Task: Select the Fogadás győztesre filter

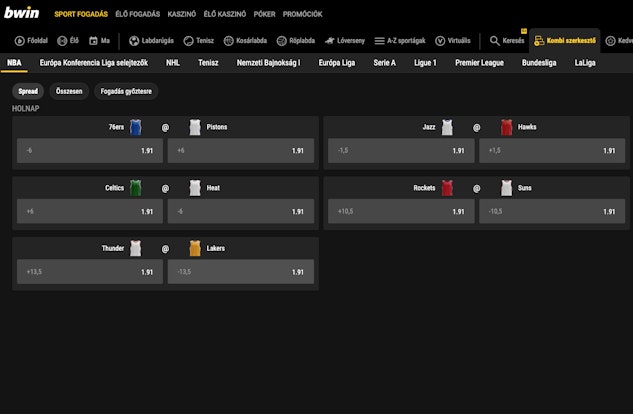Action: click(126, 91)
